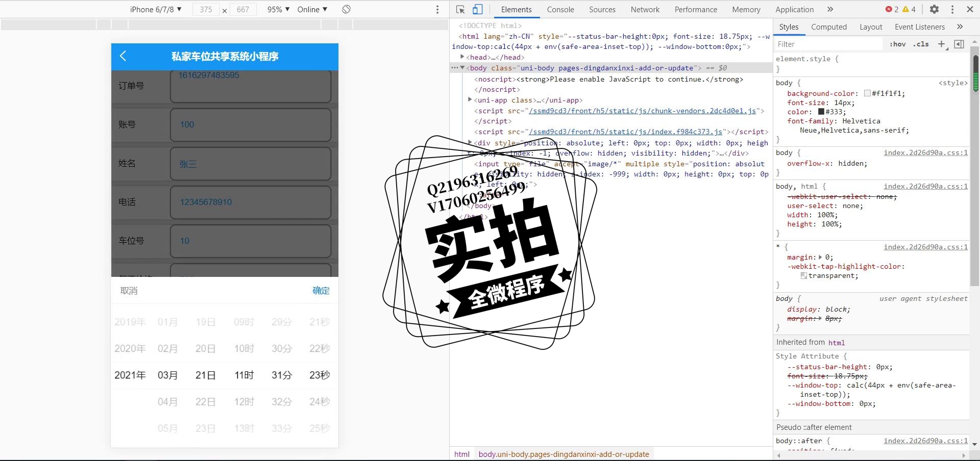The height and width of the screenshot is (461, 980).
Task: Open the Memory tab
Action: (746, 9)
